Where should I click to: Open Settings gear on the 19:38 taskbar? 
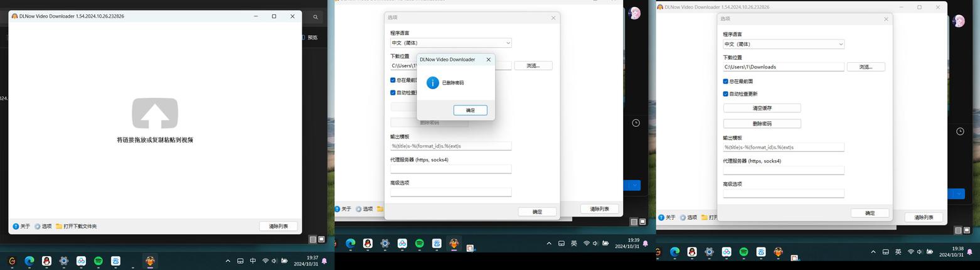710,252
